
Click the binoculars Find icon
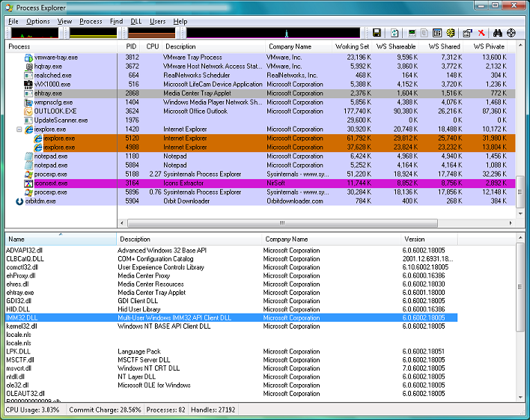[497, 34]
